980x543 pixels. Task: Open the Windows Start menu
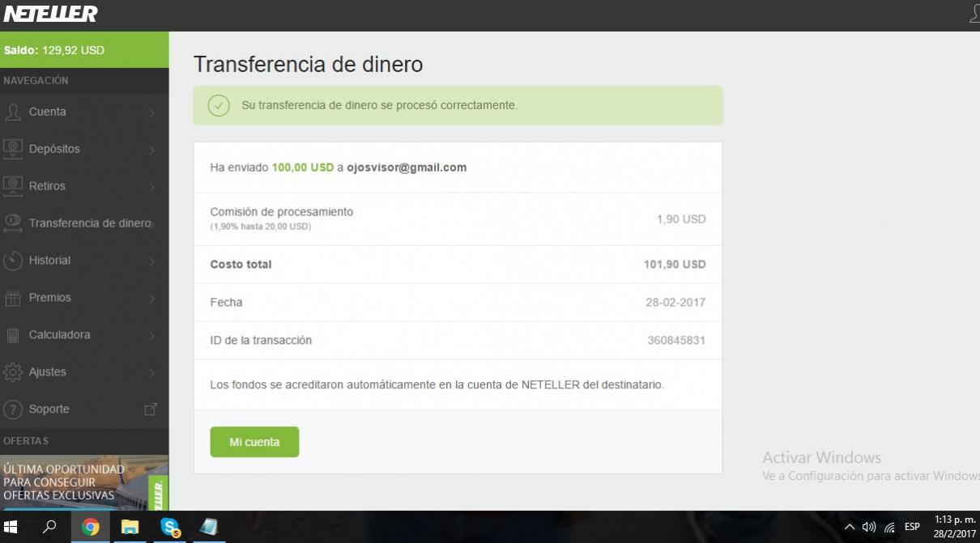coord(11,527)
